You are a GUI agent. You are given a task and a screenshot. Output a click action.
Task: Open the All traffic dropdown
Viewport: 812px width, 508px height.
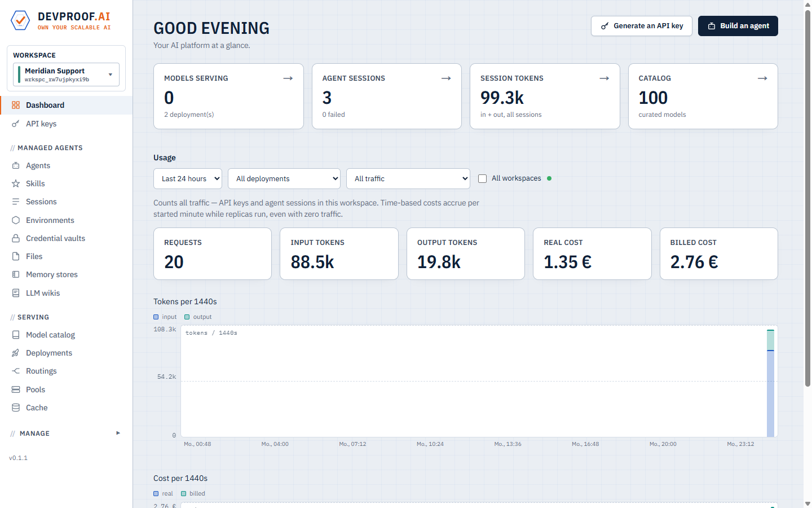tap(408, 179)
